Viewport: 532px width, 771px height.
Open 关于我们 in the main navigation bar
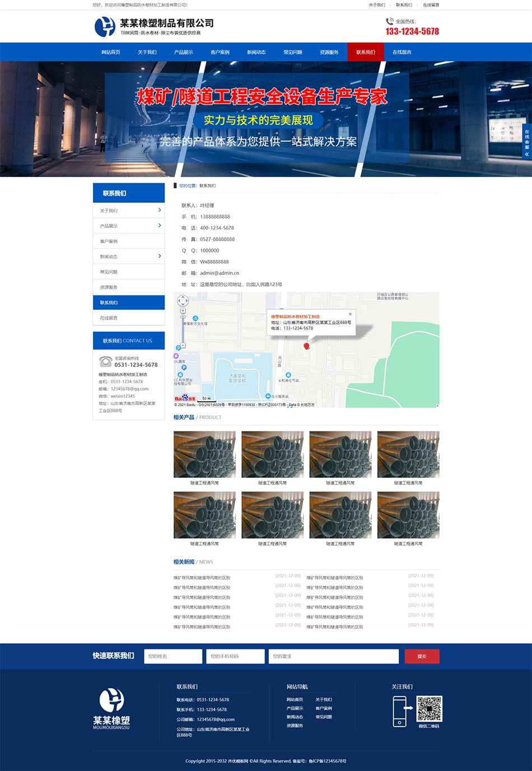point(147,52)
